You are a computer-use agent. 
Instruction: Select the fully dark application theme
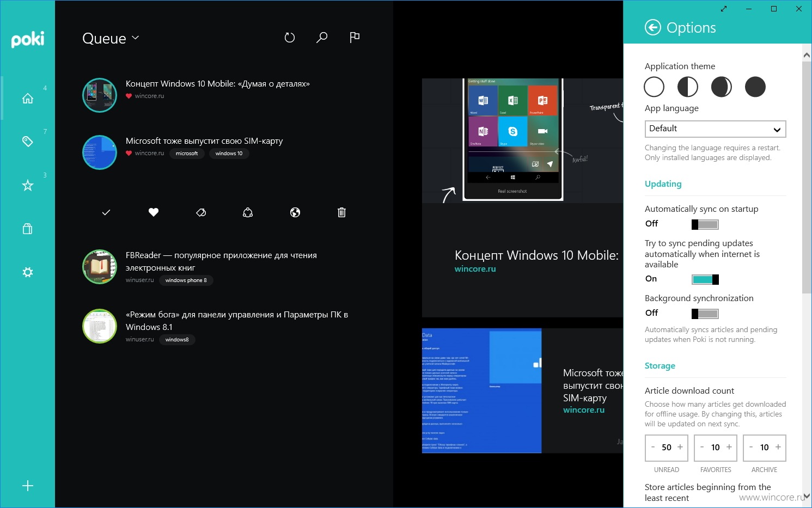point(755,87)
